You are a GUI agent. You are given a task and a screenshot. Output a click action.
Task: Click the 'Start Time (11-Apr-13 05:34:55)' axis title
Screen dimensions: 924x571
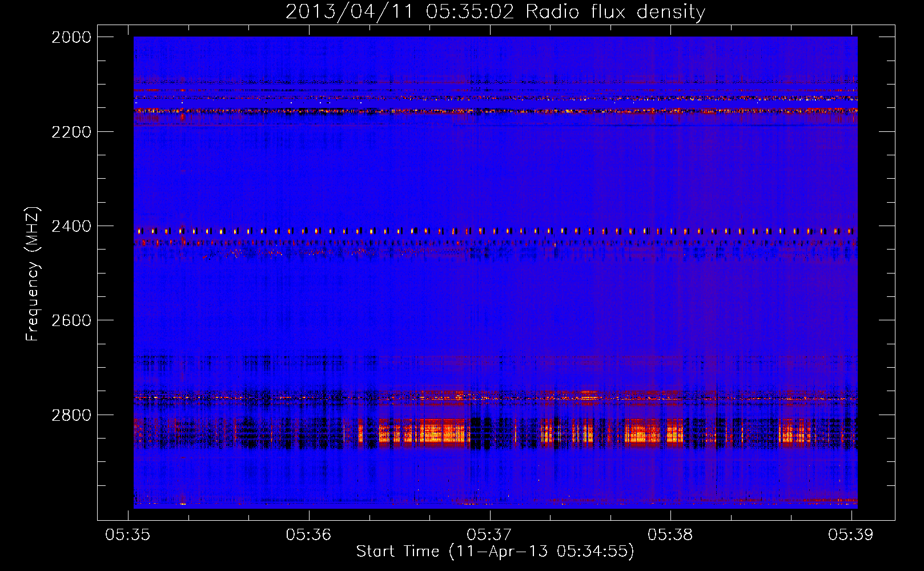(495, 552)
